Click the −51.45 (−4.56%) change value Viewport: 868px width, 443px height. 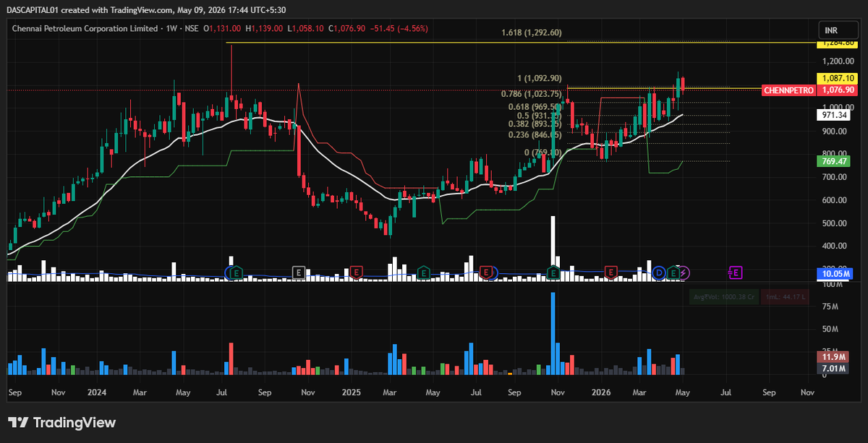398,29
